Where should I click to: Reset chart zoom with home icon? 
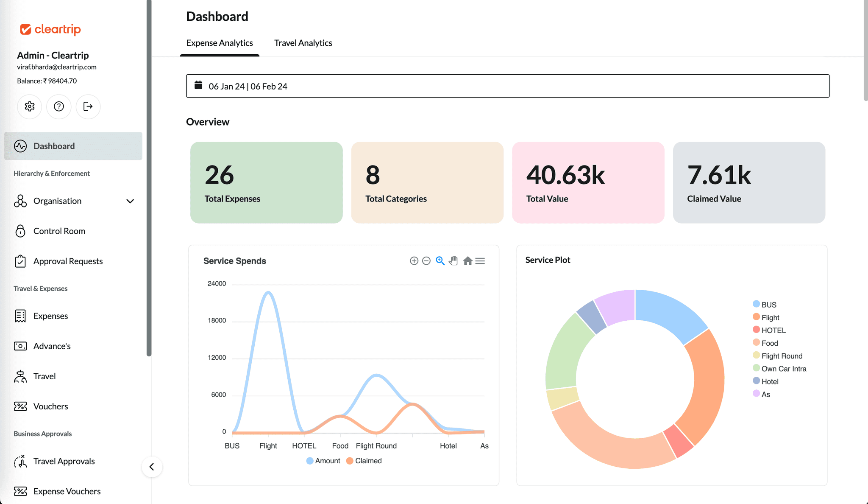click(x=467, y=261)
